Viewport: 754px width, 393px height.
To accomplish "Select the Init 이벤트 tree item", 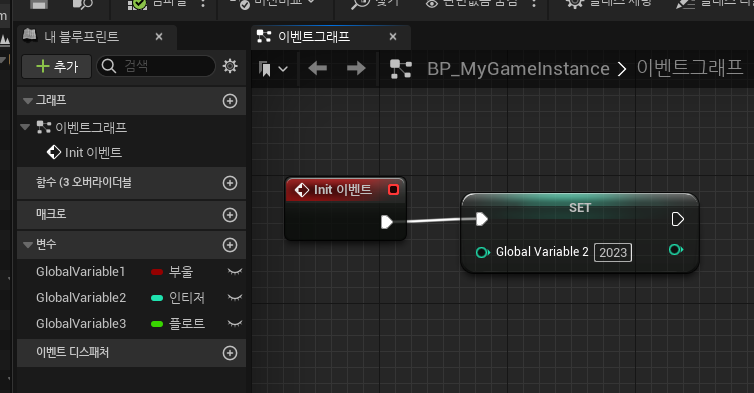I will (x=93, y=152).
